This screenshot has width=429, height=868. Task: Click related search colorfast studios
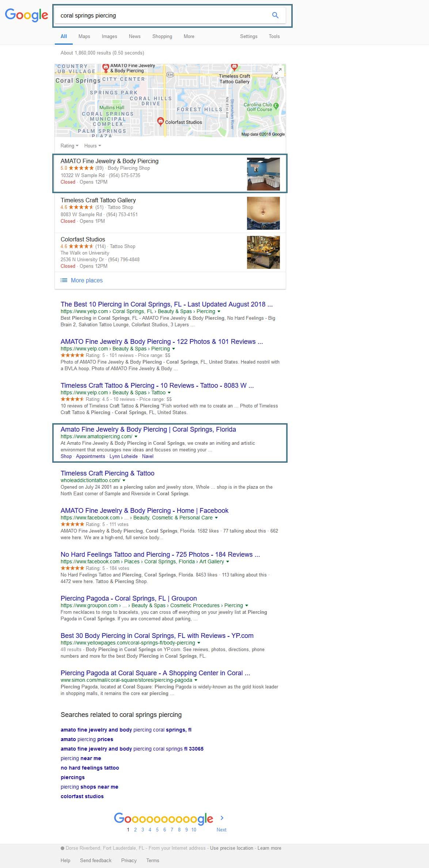coord(82,796)
